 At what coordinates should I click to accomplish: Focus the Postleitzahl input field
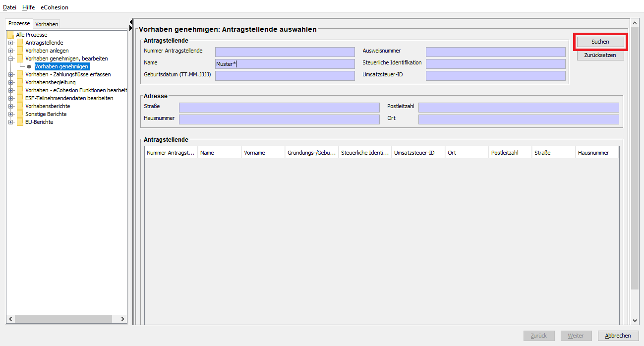point(519,108)
